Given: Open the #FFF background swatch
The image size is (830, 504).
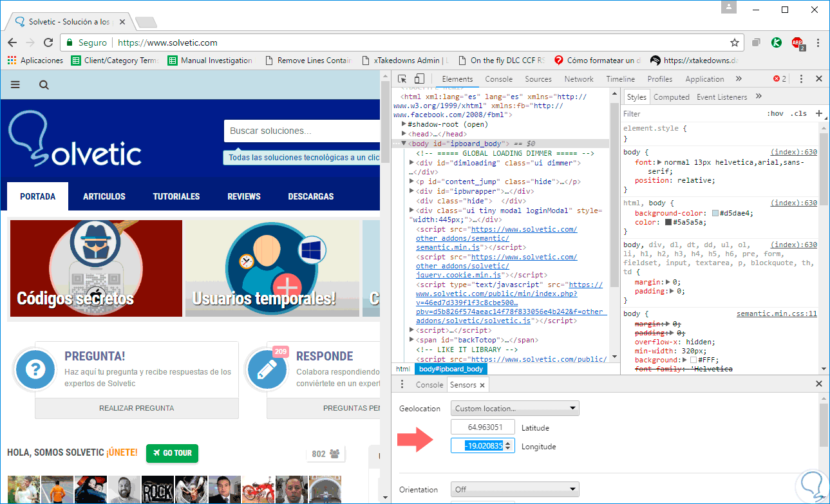Looking at the screenshot, I should tap(694, 360).
